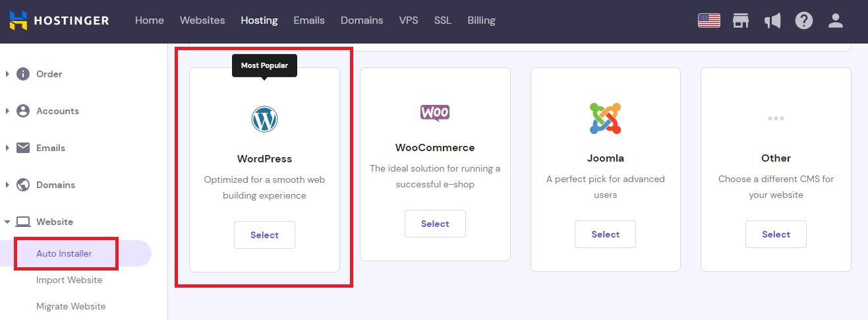Click the Domains globe icon in sidebar
This screenshot has height=320, width=868.
point(23,185)
